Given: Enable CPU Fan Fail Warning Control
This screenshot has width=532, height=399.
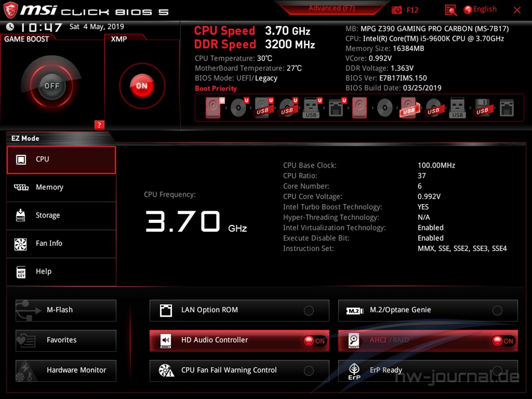Looking at the screenshot, I should click(309, 371).
